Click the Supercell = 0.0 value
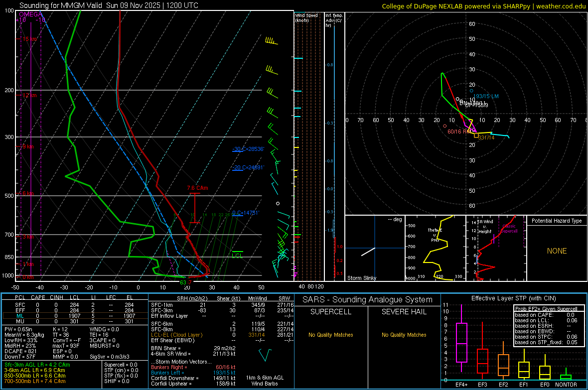 click(x=121, y=365)
